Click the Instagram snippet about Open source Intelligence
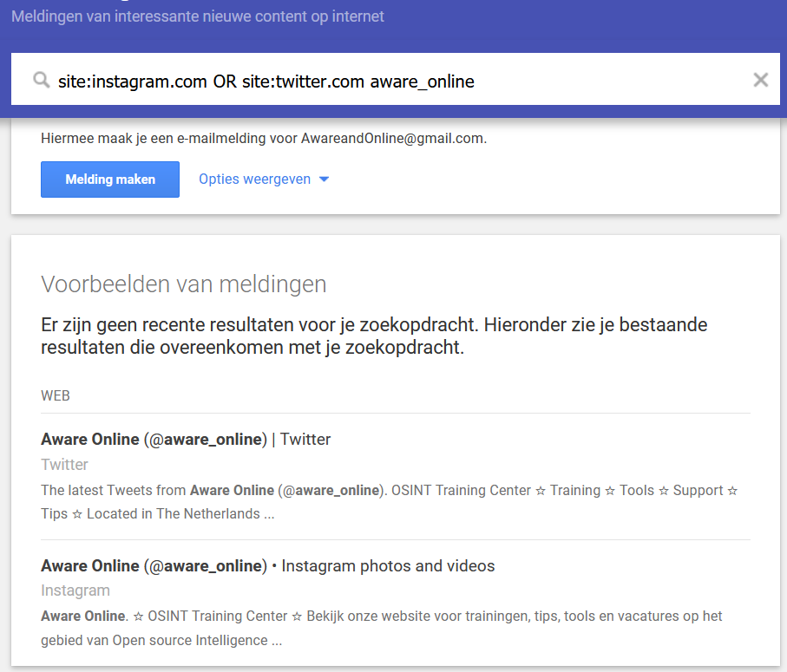This screenshot has width=787, height=672. (382, 629)
